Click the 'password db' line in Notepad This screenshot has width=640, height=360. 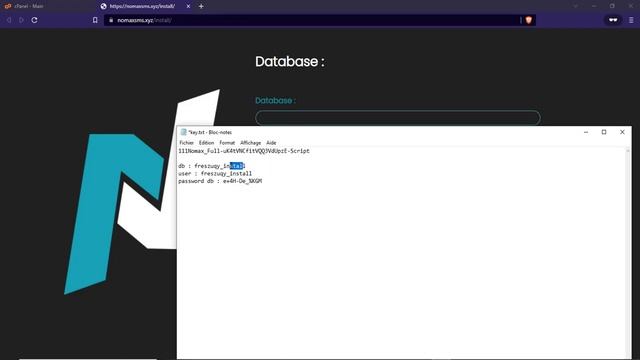pos(220,181)
